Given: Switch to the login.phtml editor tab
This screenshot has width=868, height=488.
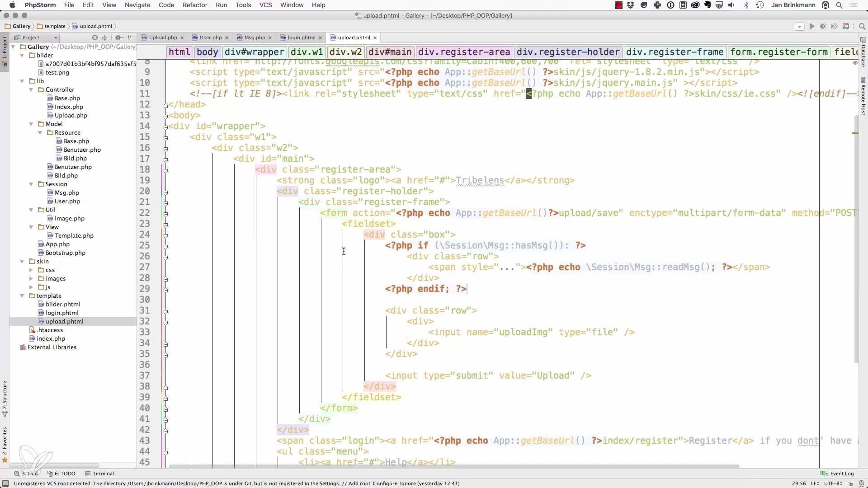Looking at the screenshot, I should pyautogui.click(x=301, y=38).
